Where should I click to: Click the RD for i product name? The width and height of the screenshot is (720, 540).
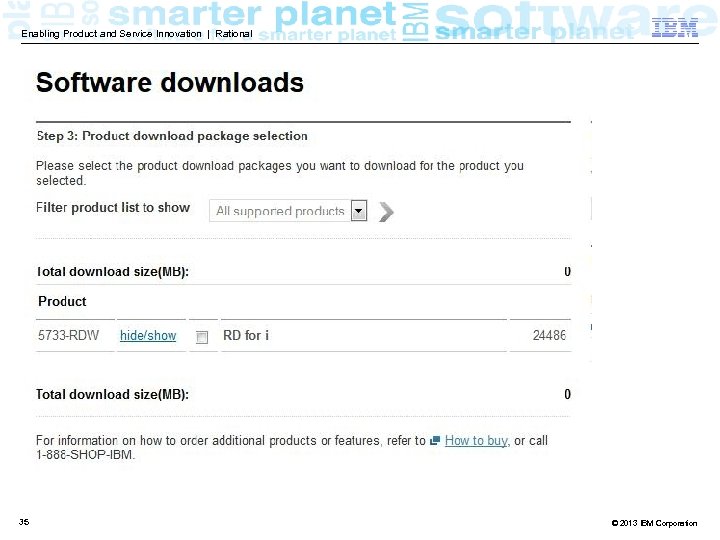click(x=246, y=335)
